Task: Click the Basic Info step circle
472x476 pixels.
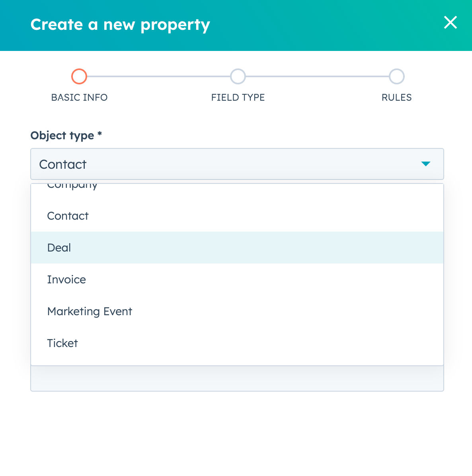Action: pyautogui.click(x=79, y=76)
